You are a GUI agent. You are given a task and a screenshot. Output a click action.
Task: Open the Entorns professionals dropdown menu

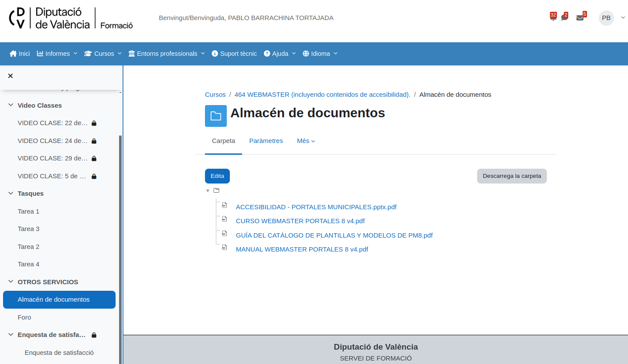tap(167, 54)
